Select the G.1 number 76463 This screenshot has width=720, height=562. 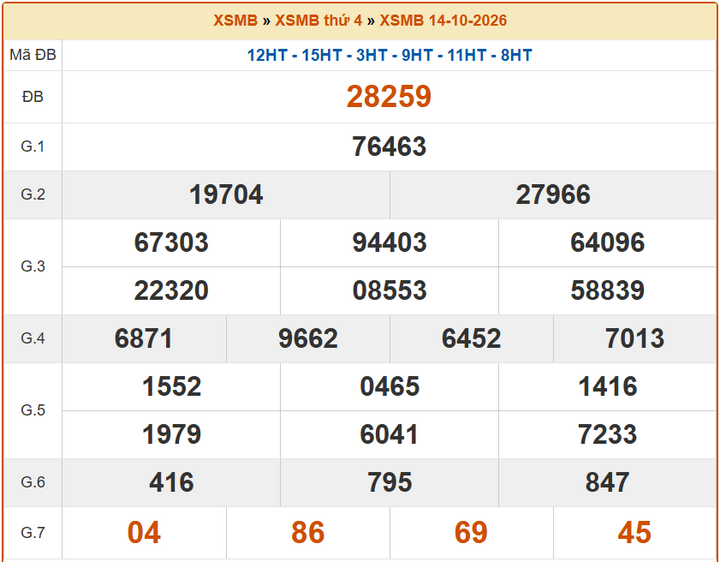click(389, 146)
